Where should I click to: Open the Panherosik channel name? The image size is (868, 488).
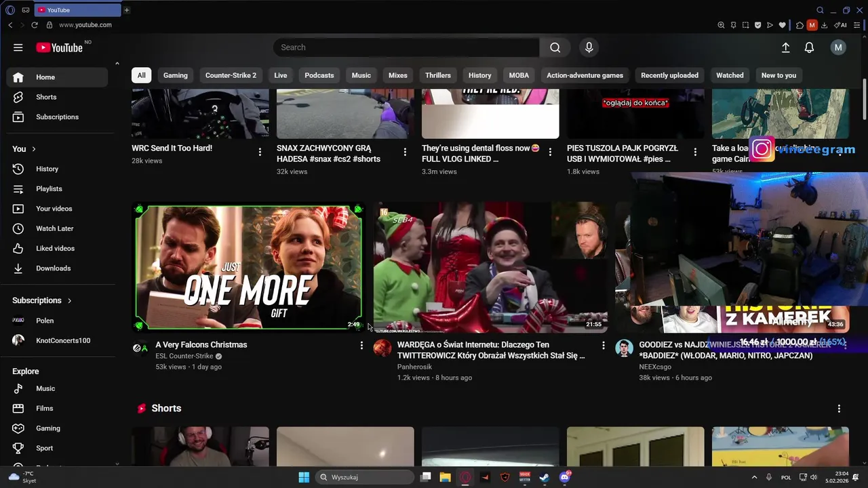(x=414, y=367)
